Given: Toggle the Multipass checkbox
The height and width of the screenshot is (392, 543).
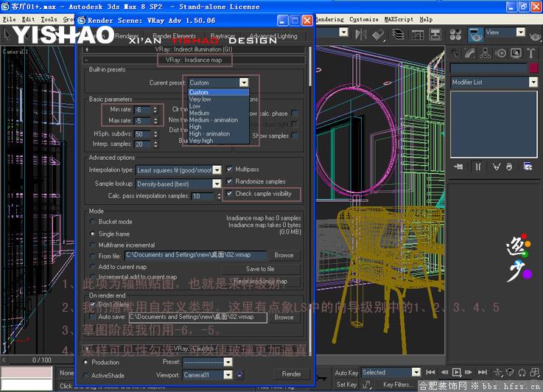Looking at the screenshot, I should coord(229,169).
